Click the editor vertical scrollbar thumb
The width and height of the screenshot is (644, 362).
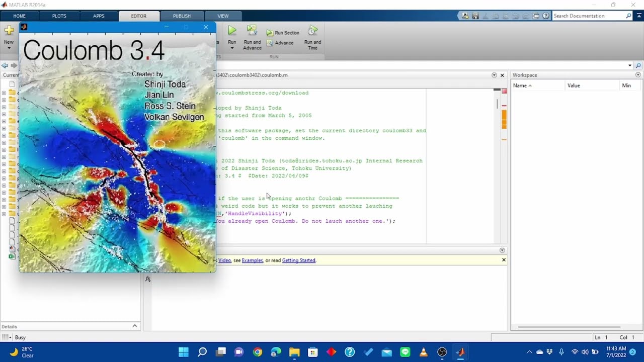497,104
